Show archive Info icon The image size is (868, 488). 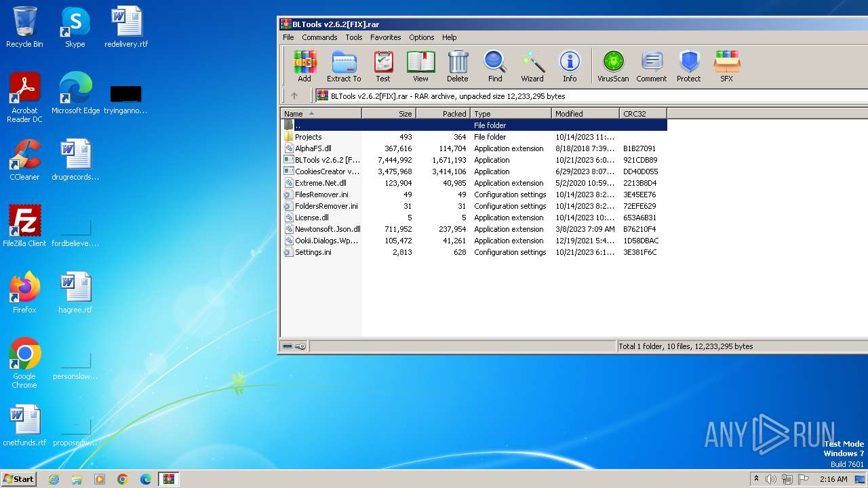point(570,66)
